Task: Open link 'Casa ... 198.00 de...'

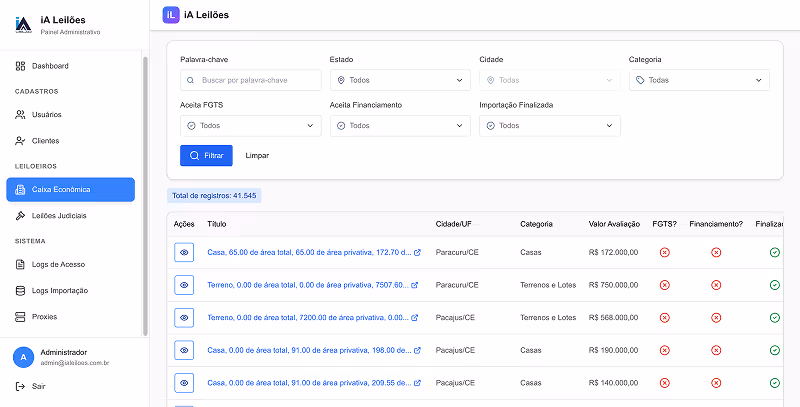Action: (309, 350)
